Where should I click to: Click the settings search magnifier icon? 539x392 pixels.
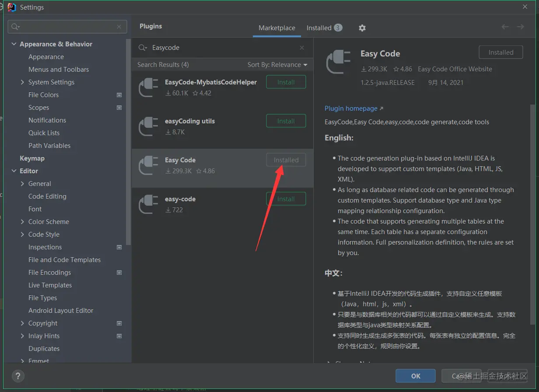tap(16, 27)
